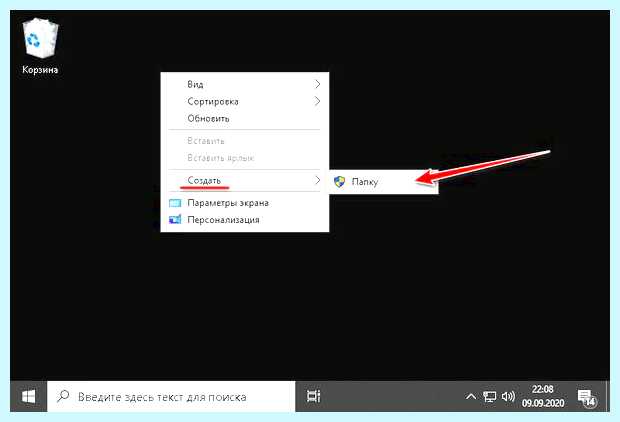
Task: Click the Параметры экрана monitor icon
Action: (175, 203)
